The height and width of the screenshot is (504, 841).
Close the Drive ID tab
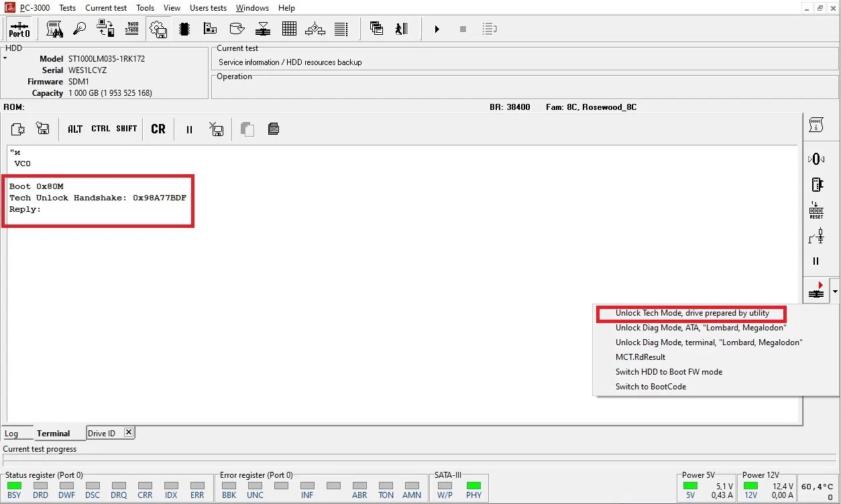pos(129,432)
